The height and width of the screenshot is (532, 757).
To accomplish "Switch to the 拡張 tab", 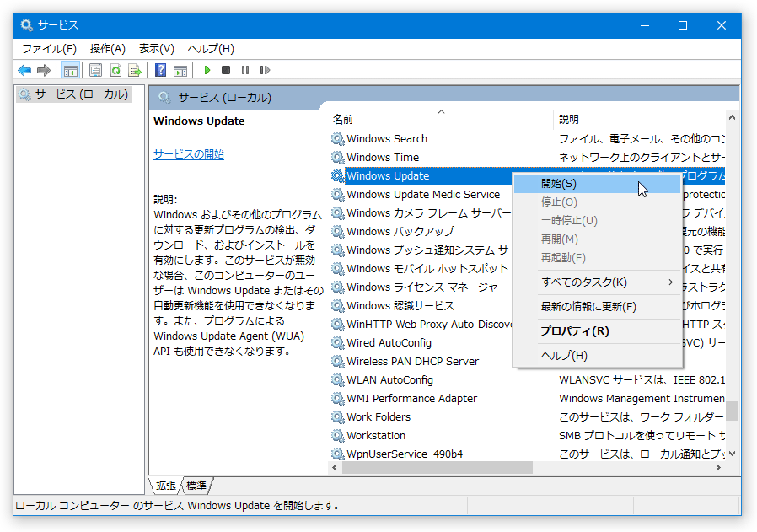I will pos(166,485).
